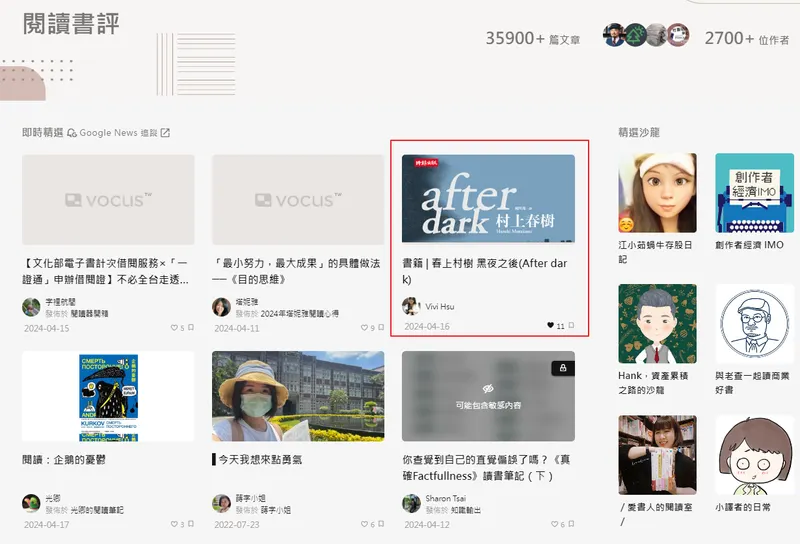Open 蘇字小姐 author avatar
The image size is (800, 544).
221,503
